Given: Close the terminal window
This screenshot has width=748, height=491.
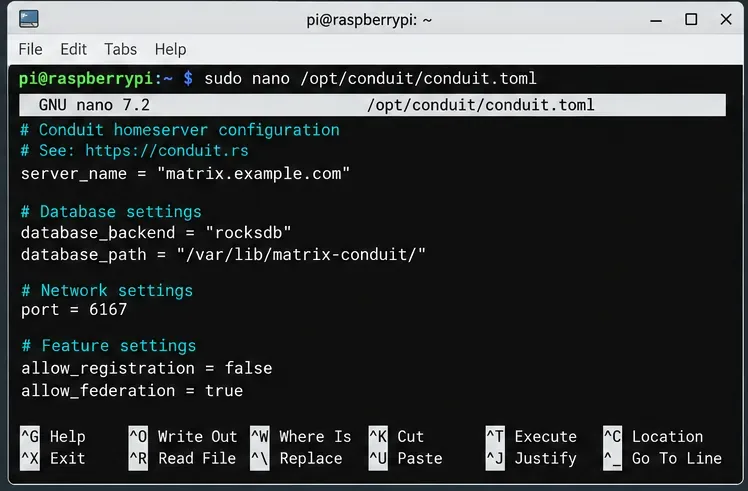Looking at the screenshot, I should tap(726, 20).
